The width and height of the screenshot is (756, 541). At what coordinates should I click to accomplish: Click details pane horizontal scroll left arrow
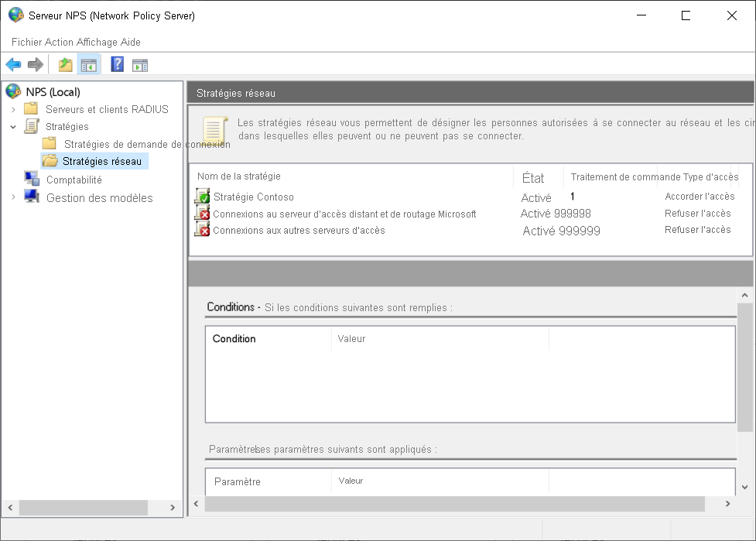[x=196, y=503]
